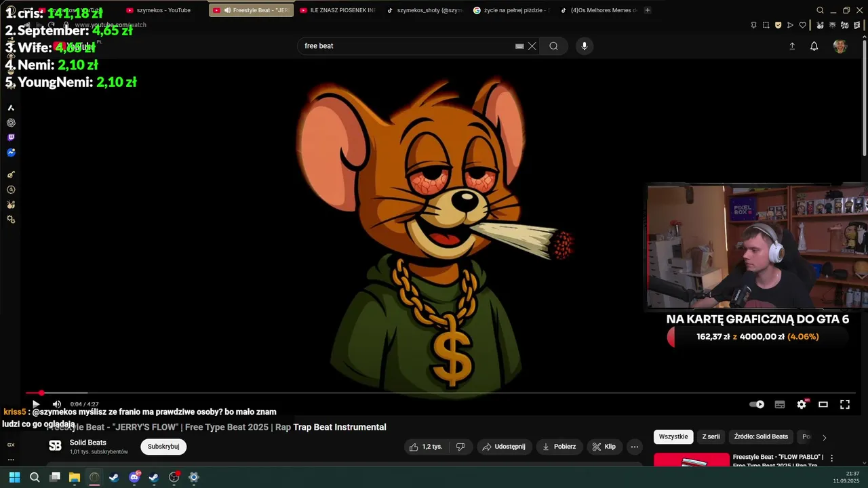Screen dimensions: 868x488
Task: Like the video with 1,2 tys.
Action: tap(426, 447)
